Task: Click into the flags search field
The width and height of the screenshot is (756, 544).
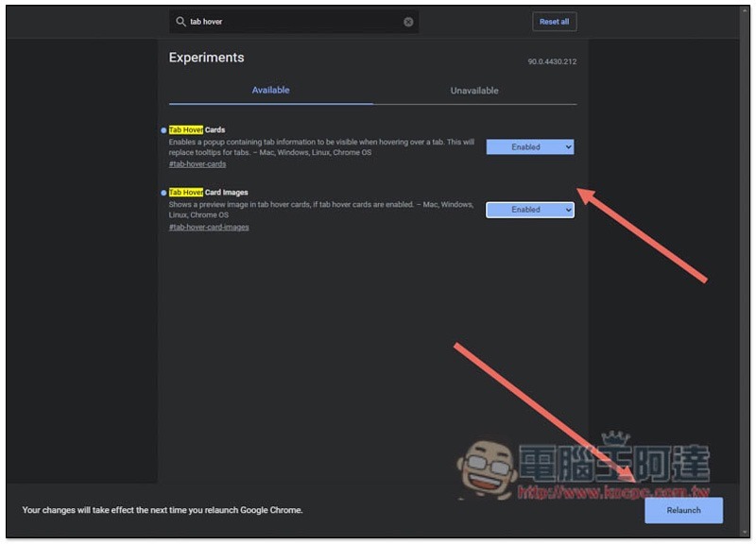Action: click(x=294, y=22)
